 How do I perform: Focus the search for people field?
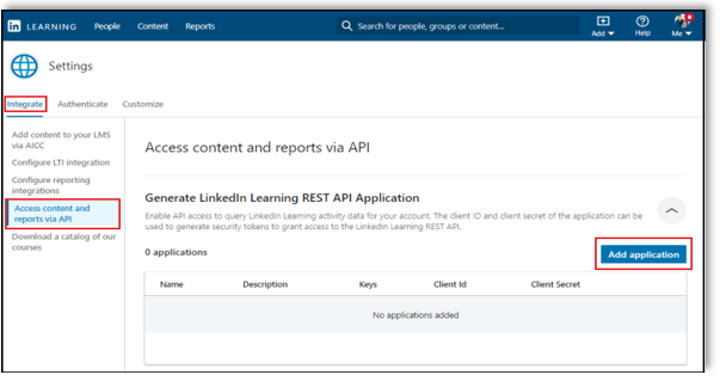[458, 26]
